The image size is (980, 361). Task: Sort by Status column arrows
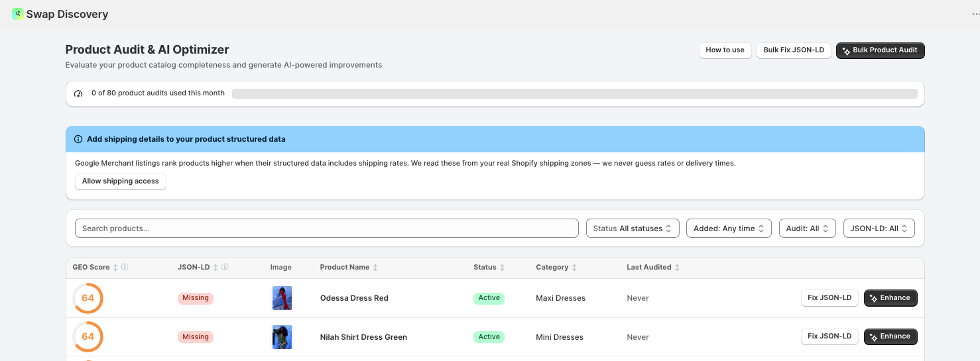click(502, 268)
